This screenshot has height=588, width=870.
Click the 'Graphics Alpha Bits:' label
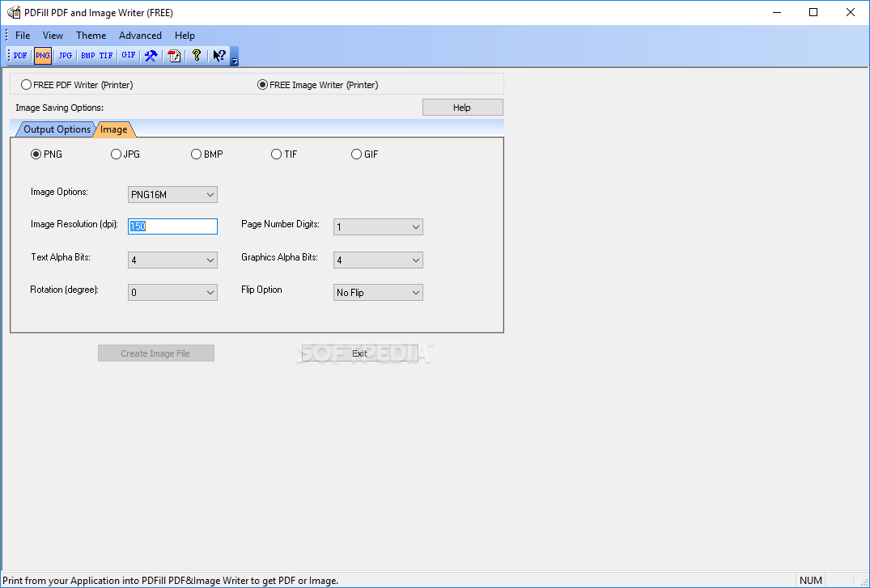pos(280,257)
